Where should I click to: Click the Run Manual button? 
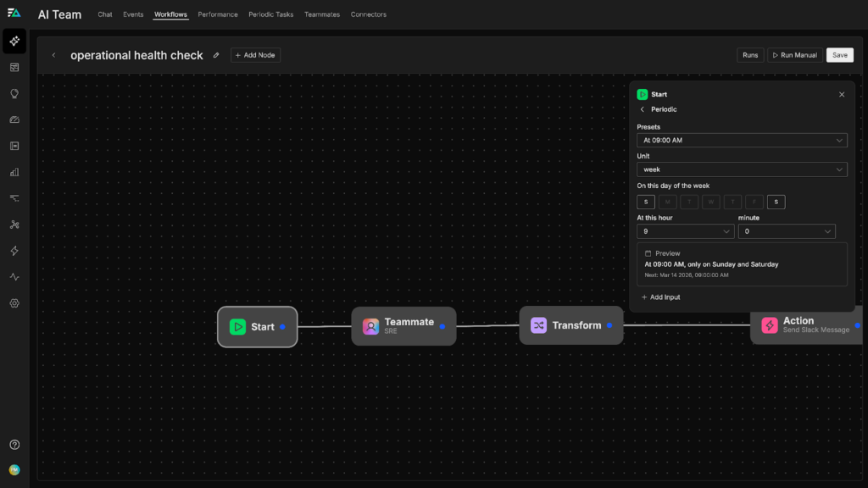(x=794, y=55)
